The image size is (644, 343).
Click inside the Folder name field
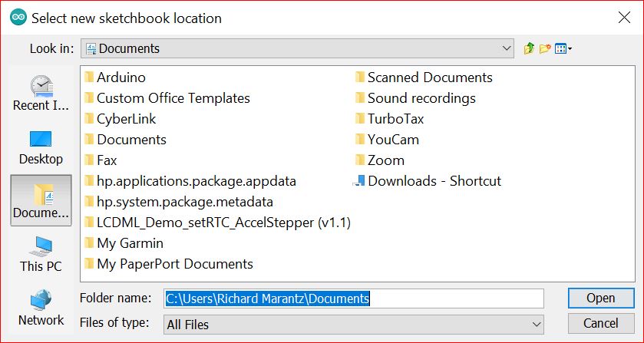tap(354, 298)
